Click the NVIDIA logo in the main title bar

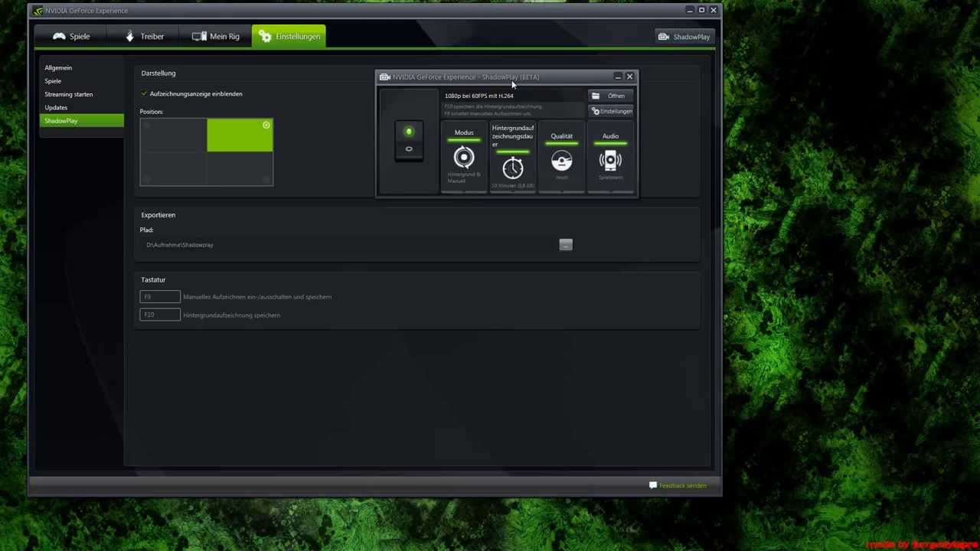[38, 11]
